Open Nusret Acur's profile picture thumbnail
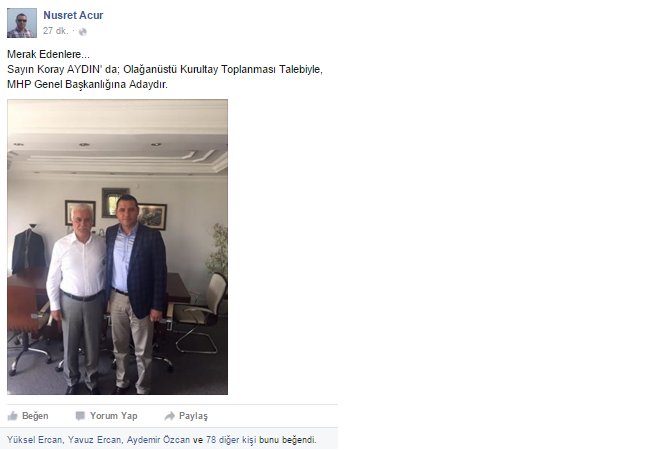Image resolution: width=670 pixels, height=450 pixels. tap(22, 23)
